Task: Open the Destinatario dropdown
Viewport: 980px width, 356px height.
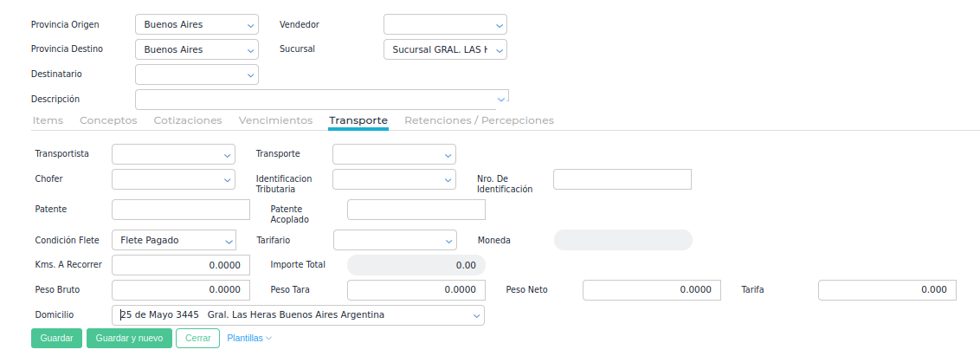Action: pyautogui.click(x=197, y=74)
